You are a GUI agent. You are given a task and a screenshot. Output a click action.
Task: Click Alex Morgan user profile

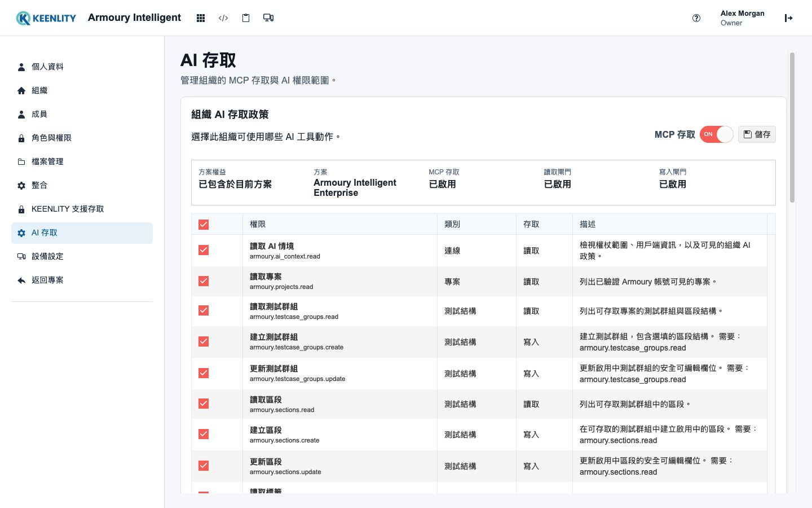coord(742,18)
